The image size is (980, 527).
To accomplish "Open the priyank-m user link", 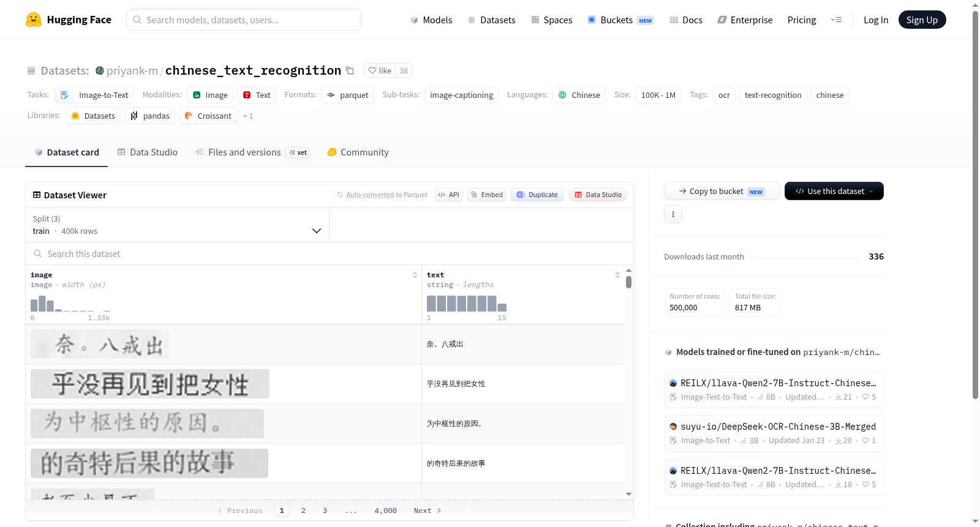I will (x=132, y=70).
